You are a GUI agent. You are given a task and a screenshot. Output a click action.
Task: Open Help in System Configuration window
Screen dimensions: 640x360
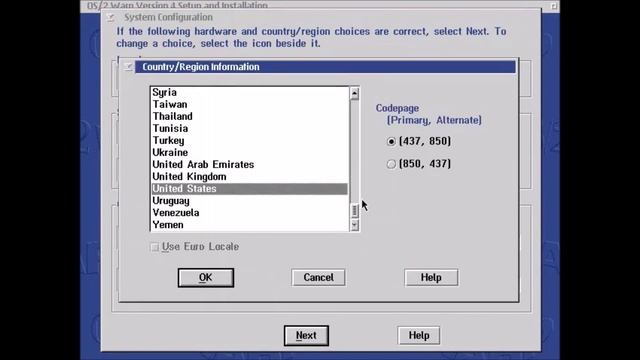[419, 336]
